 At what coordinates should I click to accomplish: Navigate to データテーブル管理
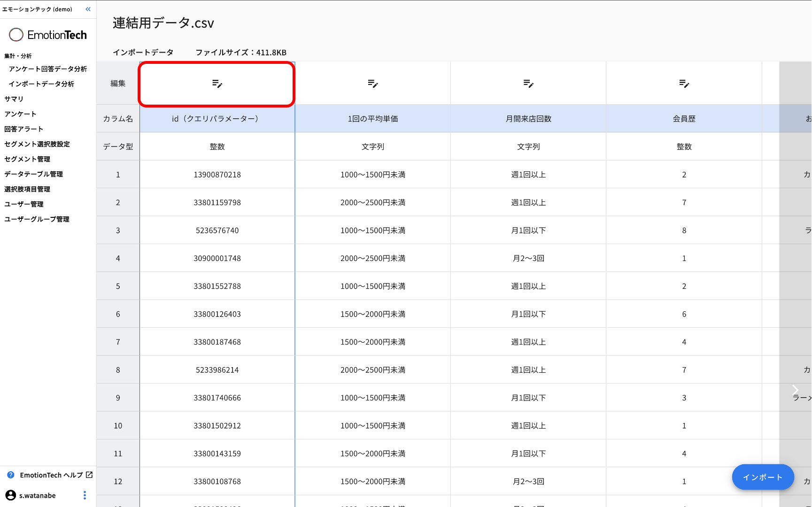click(x=33, y=174)
